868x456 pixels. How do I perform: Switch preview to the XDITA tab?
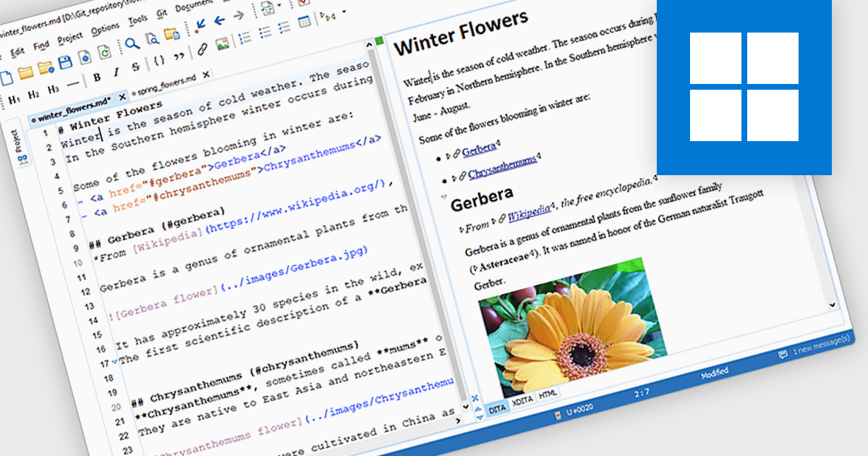521,401
